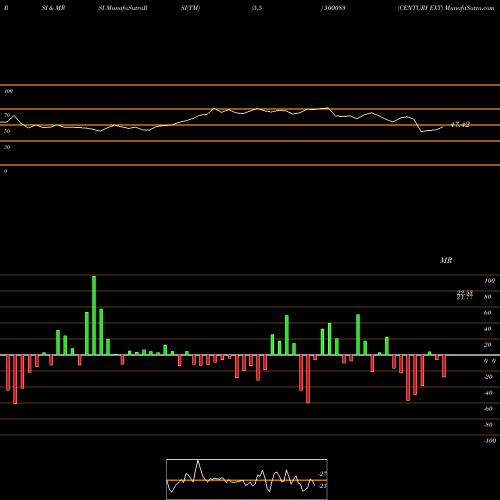Click the 30 level label on the RSI axis
Screen dimensions: 500x500
[7, 147]
